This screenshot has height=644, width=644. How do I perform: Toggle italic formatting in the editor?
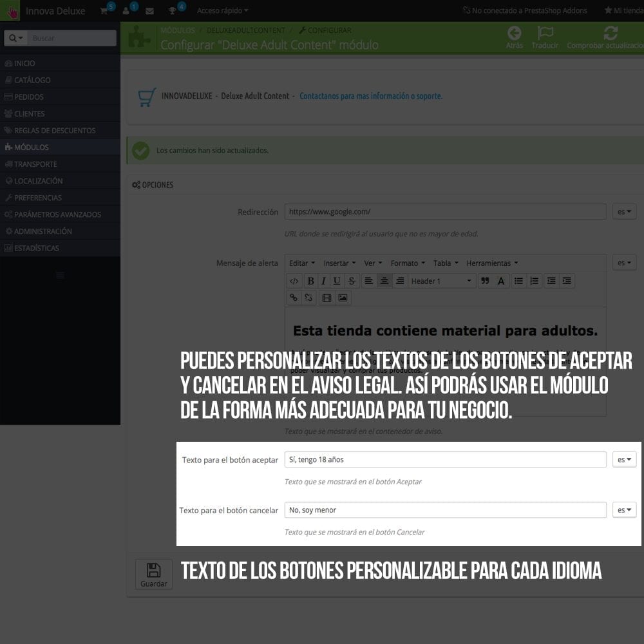323,281
